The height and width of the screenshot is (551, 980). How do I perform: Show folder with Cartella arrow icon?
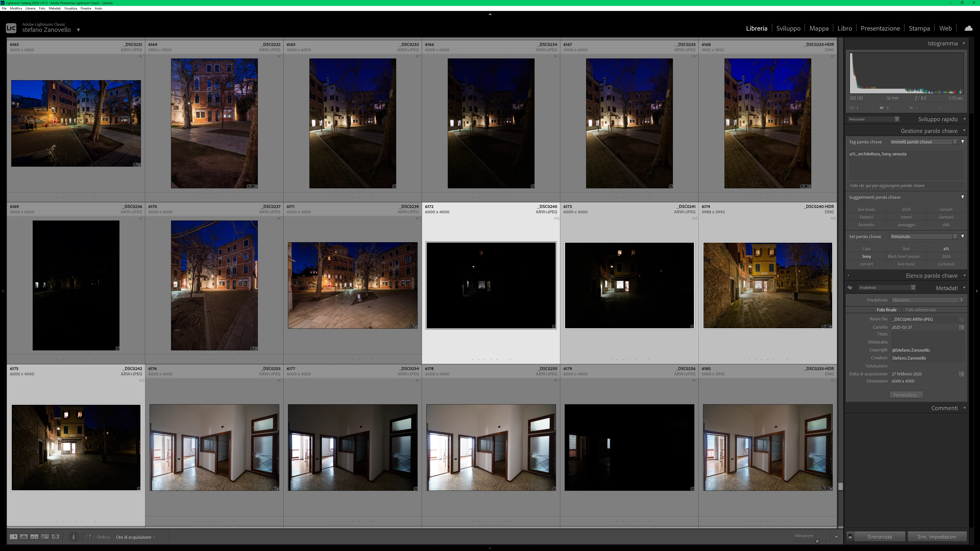click(961, 327)
